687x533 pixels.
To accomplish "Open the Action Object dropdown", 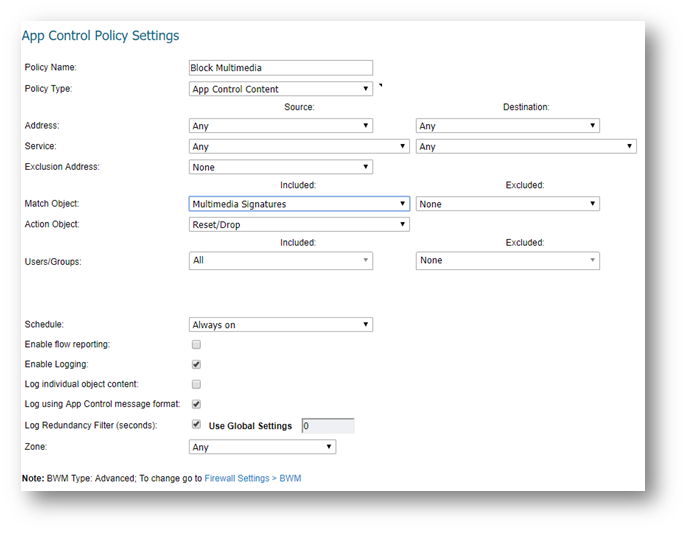I will 299,225.
